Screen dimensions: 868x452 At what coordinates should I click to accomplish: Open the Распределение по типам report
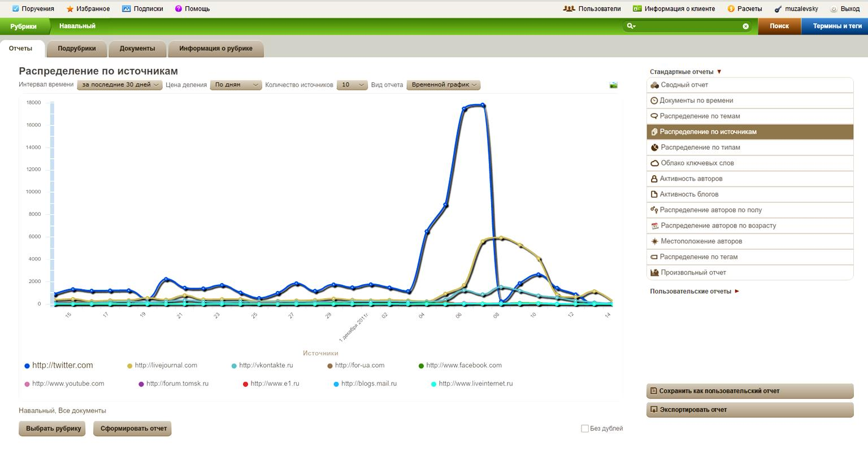point(750,147)
